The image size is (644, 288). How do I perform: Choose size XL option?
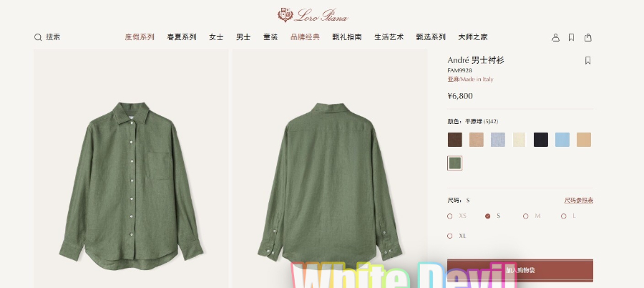[457, 236]
